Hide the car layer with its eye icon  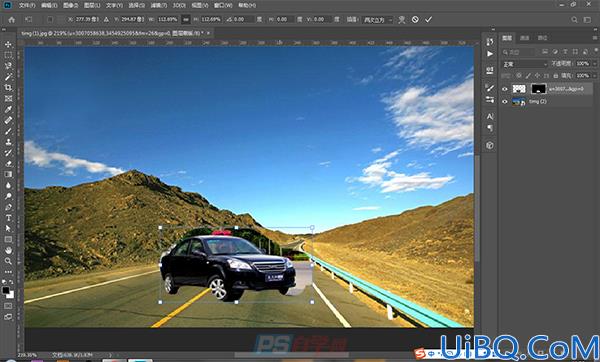[505, 89]
